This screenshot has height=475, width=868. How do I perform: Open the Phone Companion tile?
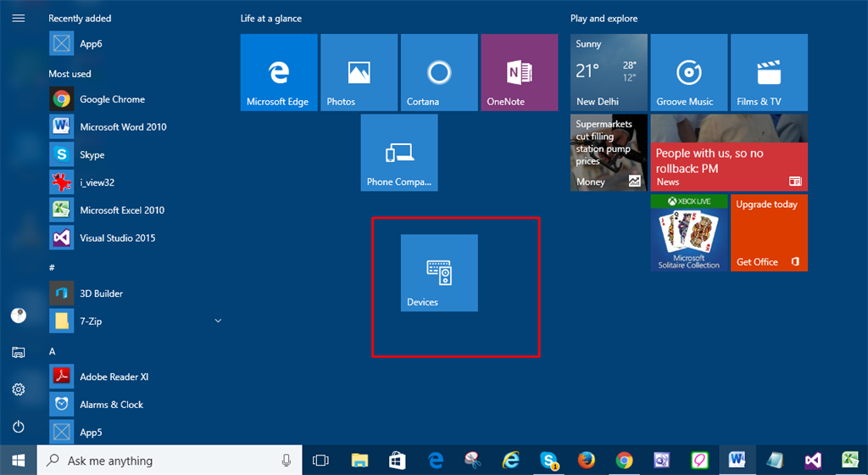(x=399, y=153)
